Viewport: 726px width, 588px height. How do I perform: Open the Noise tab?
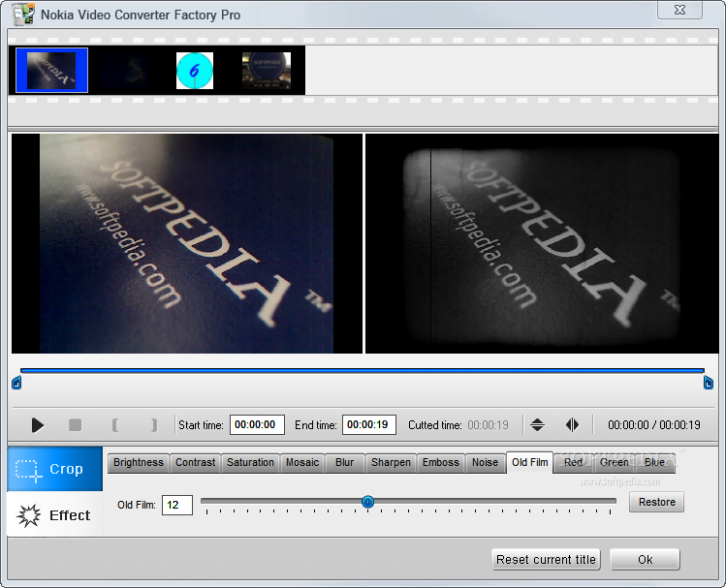coord(485,463)
